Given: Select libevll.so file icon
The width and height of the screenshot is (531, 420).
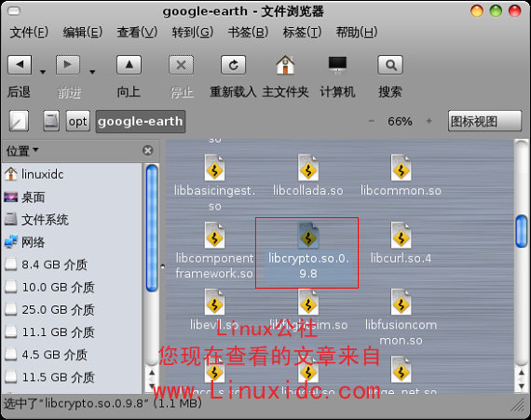Looking at the screenshot, I should (214, 303).
